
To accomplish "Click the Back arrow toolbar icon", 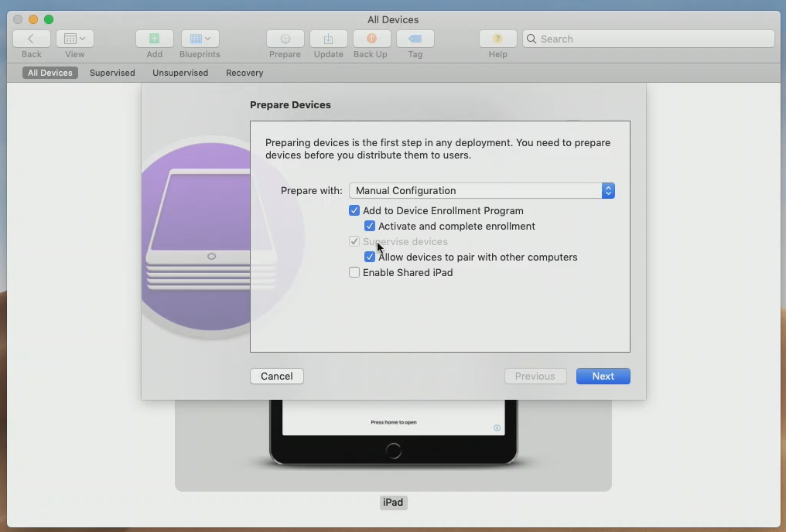I will click(x=32, y=39).
